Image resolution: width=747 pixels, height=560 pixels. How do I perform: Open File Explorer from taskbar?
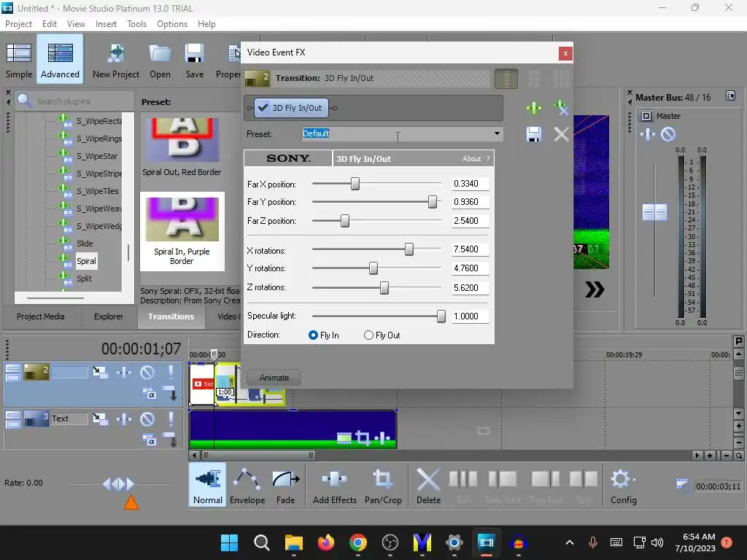tap(293, 542)
